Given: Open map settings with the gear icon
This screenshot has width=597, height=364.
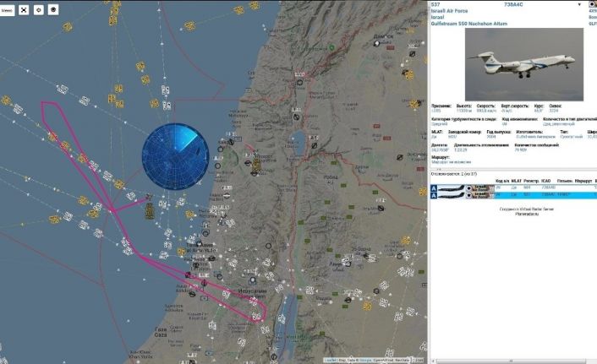Looking at the screenshot, I should click(38, 10).
